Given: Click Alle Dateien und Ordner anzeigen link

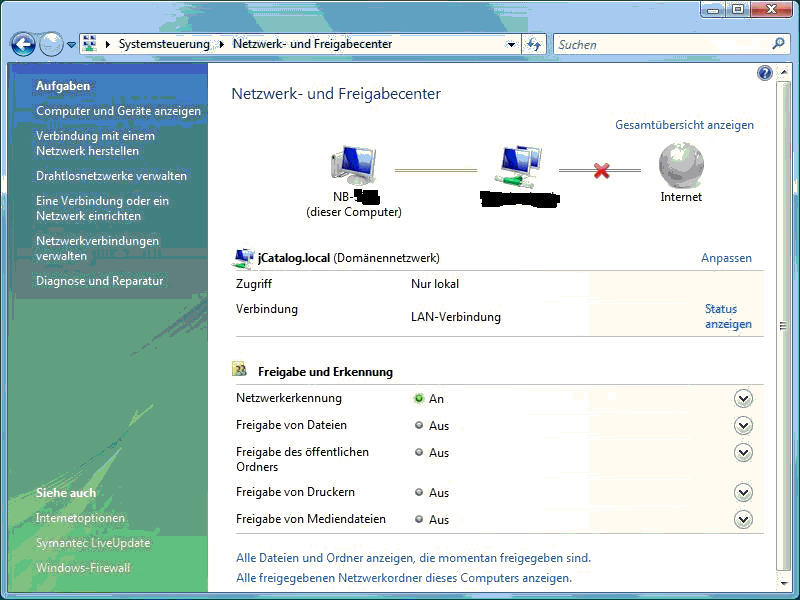Looking at the screenshot, I should click(413, 558).
